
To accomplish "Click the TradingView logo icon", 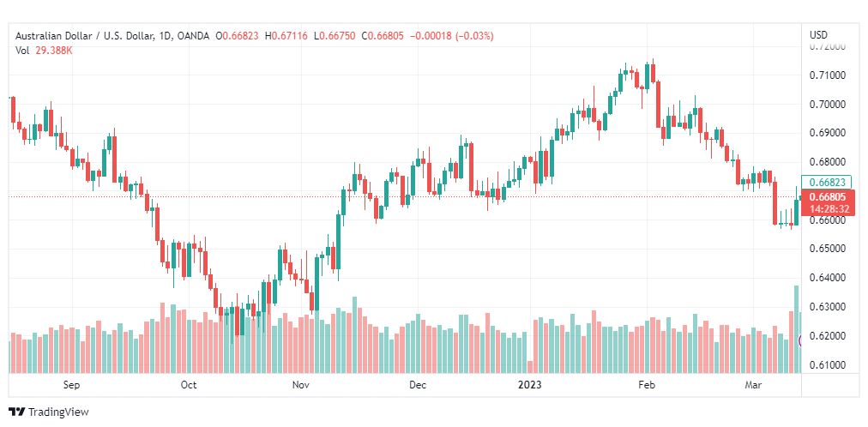I will (x=17, y=412).
